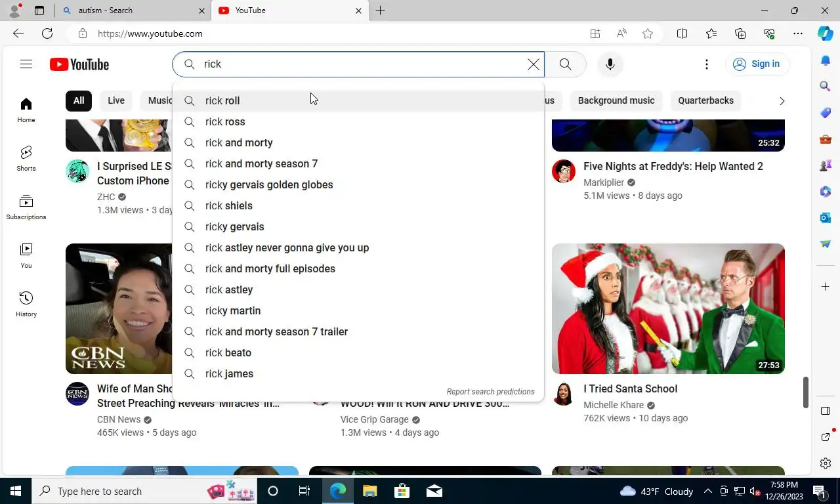The height and width of the screenshot is (504, 840).
Task: Click Report search predictions link
Action: click(490, 392)
